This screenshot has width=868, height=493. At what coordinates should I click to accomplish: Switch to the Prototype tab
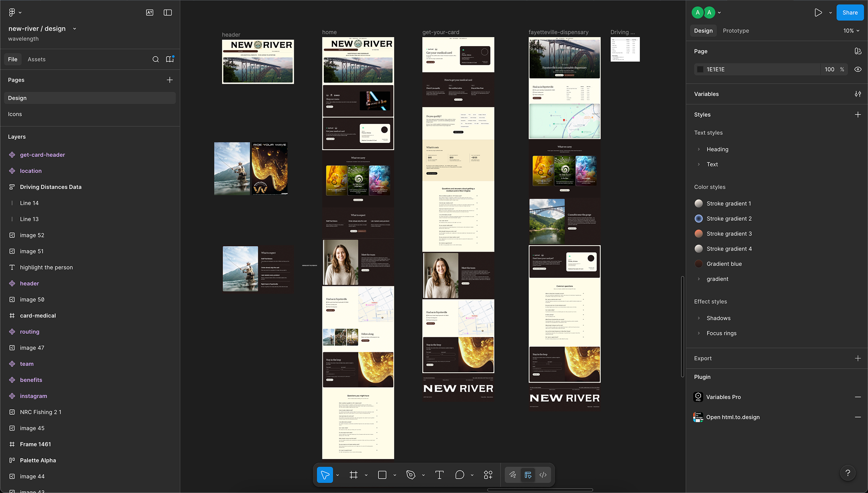pos(736,31)
